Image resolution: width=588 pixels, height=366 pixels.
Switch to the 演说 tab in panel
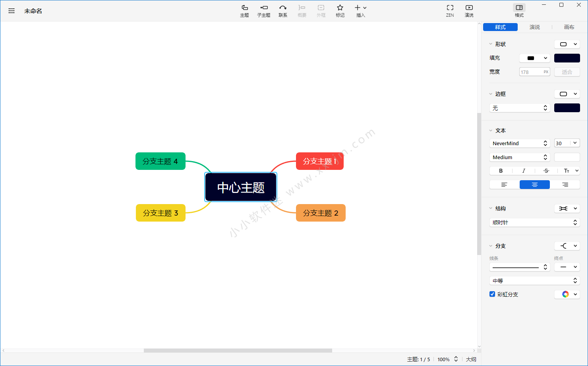[x=534, y=27]
